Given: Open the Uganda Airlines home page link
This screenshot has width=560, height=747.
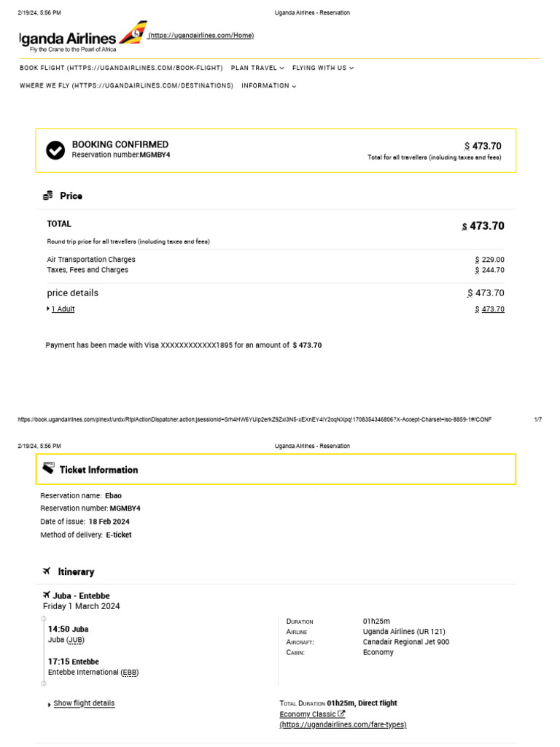Looking at the screenshot, I should coord(201,36).
